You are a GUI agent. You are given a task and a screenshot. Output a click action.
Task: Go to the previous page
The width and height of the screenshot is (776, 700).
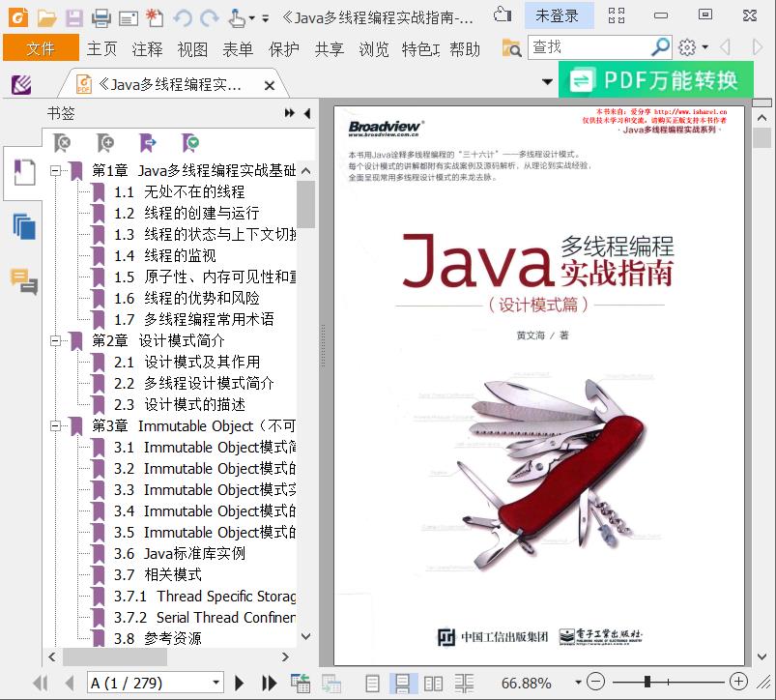(x=70, y=684)
